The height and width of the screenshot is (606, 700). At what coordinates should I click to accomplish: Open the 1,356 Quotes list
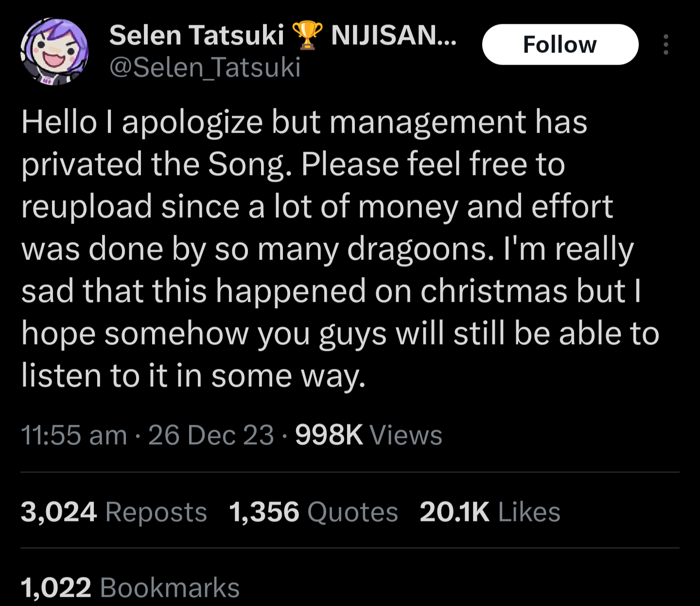tap(313, 512)
